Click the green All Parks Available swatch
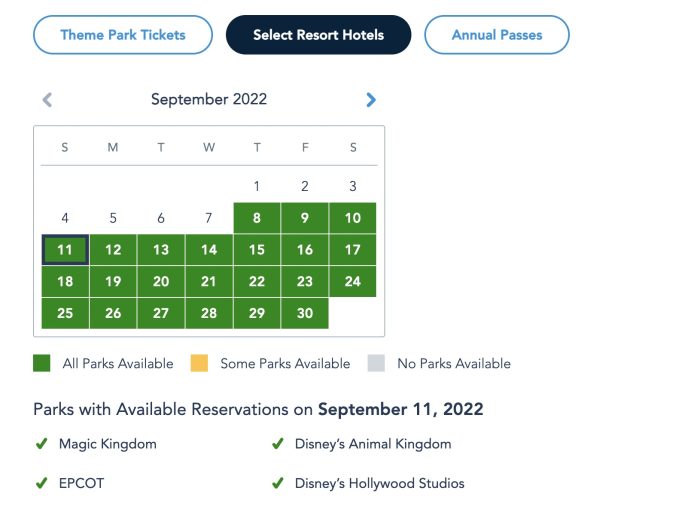This screenshot has width=700, height=527. tap(42, 364)
